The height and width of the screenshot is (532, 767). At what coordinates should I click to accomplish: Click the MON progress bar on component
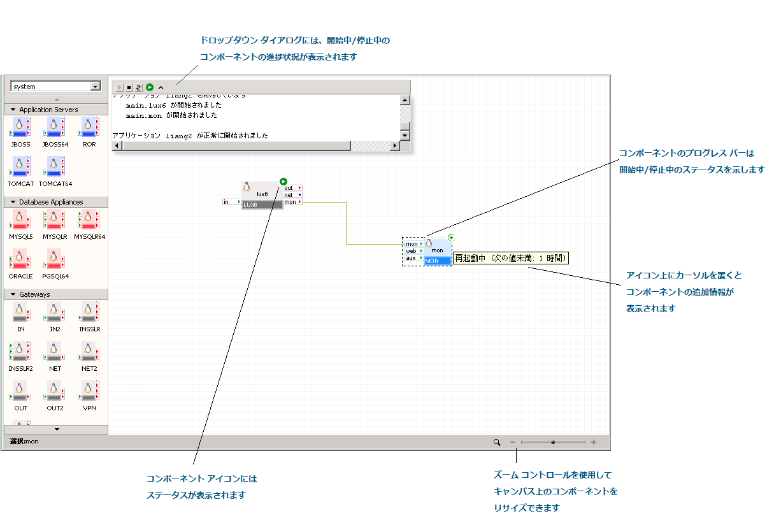pyautogui.click(x=438, y=261)
